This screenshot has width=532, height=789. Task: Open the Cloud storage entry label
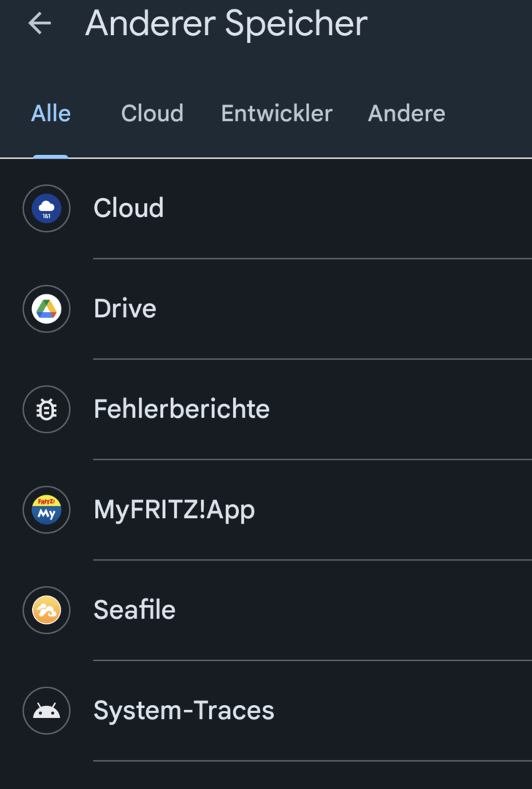(x=129, y=208)
